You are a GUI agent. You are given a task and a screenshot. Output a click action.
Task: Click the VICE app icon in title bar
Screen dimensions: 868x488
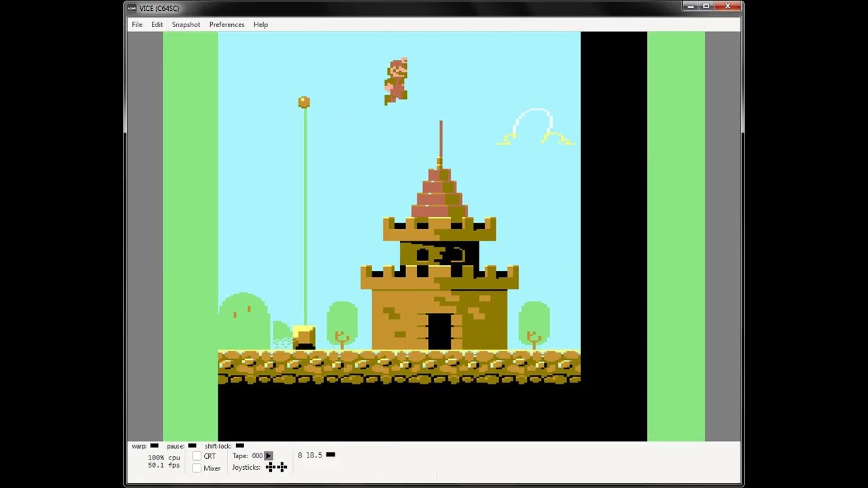coord(132,8)
